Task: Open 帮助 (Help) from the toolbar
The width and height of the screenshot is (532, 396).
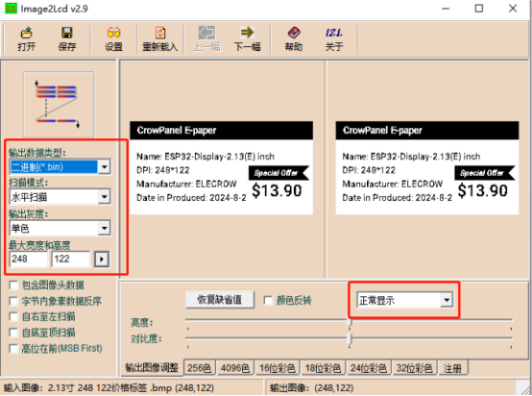Action: point(294,38)
